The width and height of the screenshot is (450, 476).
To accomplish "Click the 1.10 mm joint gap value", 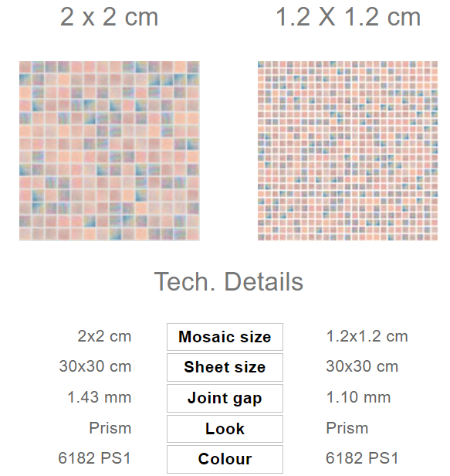I will click(x=358, y=397).
